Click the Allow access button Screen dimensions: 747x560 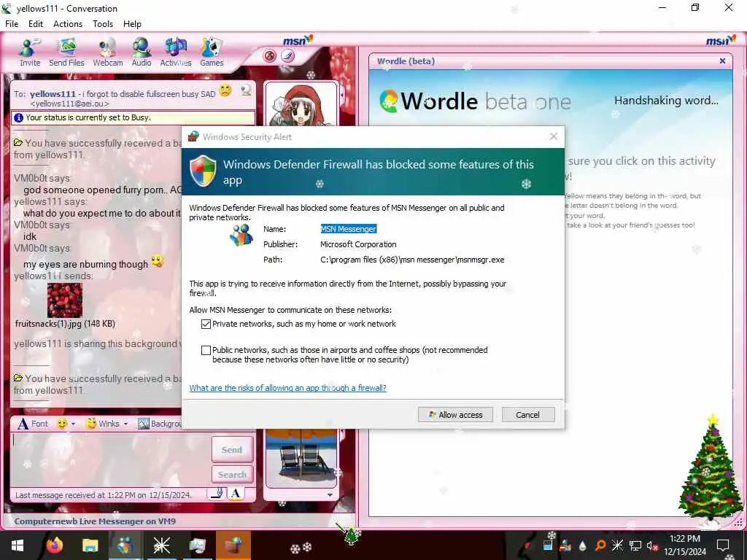455,415
